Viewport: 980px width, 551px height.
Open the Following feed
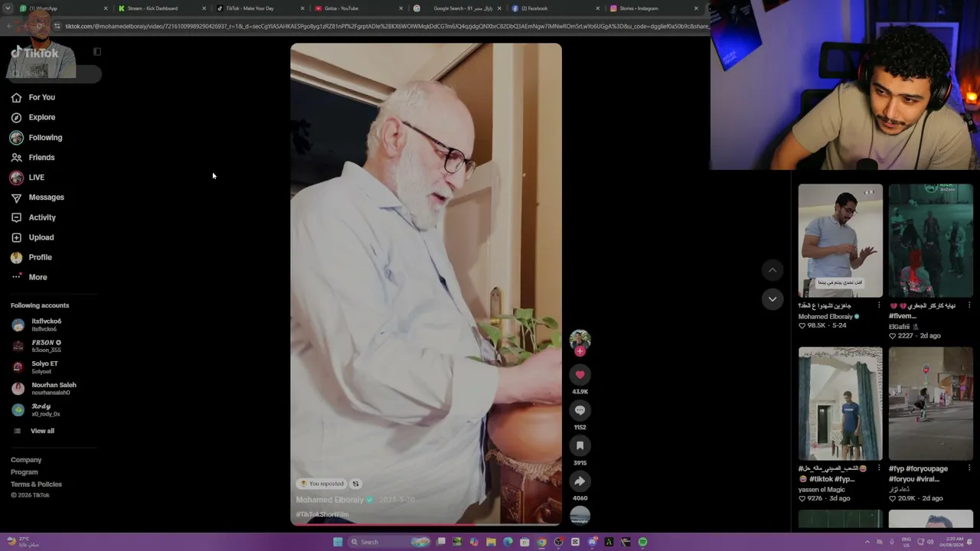[36, 138]
